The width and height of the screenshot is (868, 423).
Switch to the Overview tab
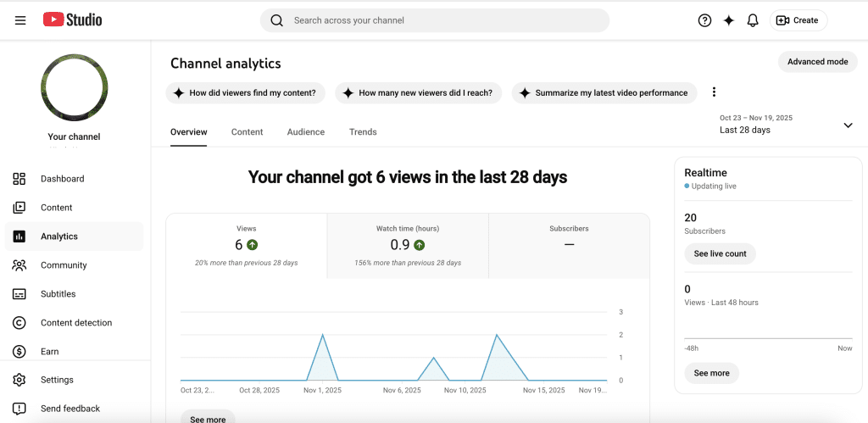click(x=189, y=131)
